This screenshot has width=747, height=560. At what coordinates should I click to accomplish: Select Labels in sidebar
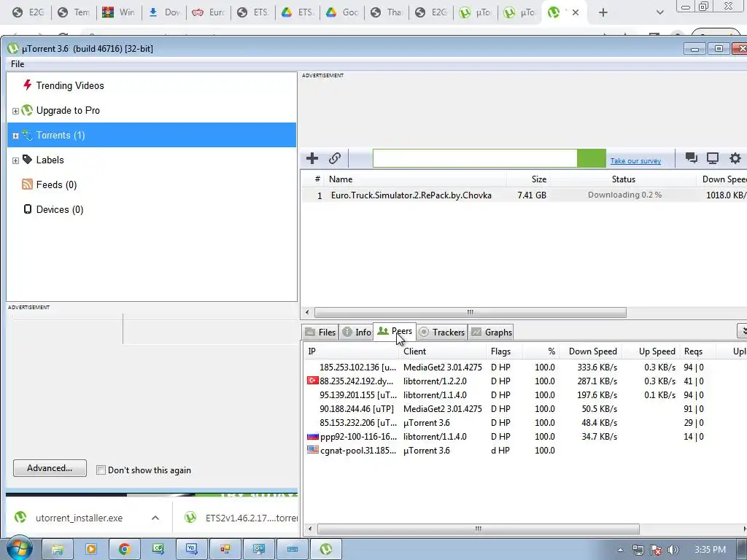coord(50,160)
